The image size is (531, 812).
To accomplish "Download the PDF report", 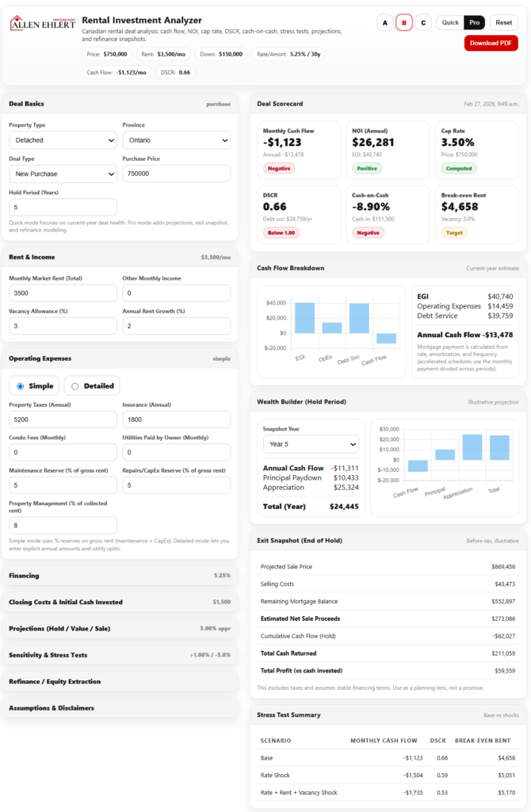I will coord(491,43).
